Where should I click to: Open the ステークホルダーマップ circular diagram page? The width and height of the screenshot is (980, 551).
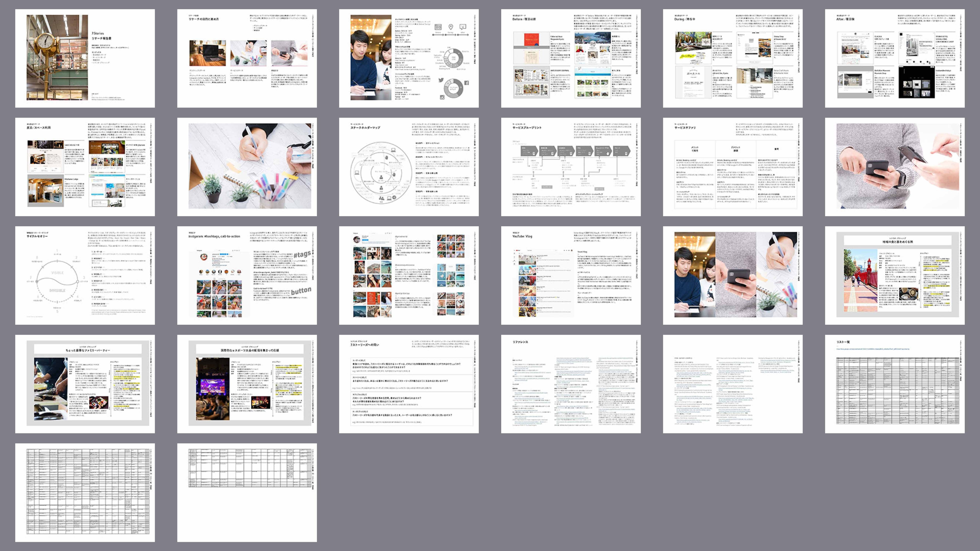[x=409, y=167]
